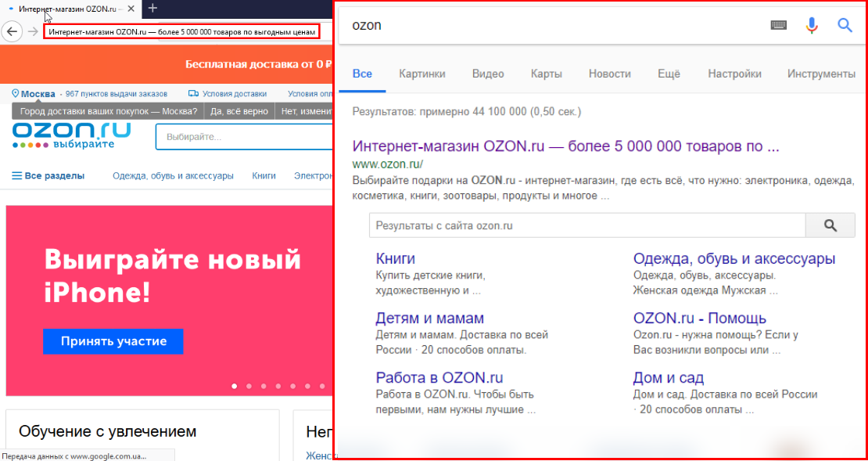Click the Москва location pin link
The height and width of the screenshot is (461, 868).
pyautogui.click(x=33, y=94)
